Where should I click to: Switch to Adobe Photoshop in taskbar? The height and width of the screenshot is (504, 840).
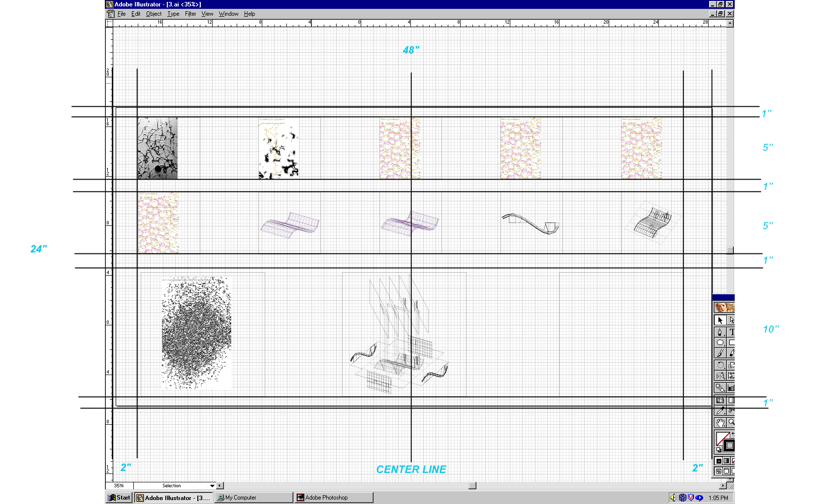click(333, 498)
